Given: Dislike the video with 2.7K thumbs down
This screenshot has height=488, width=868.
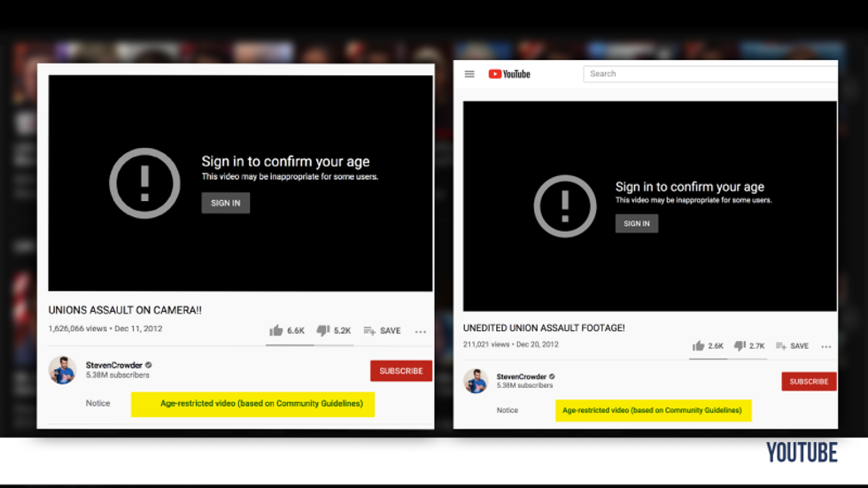Looking at the screenshot, I should (749, 345).
